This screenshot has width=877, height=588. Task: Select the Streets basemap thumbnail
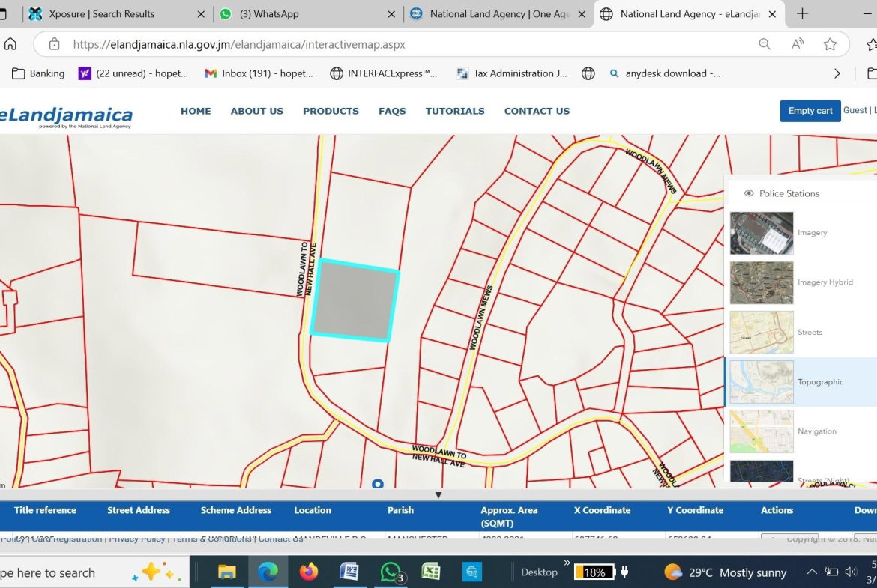click(762, 333)
